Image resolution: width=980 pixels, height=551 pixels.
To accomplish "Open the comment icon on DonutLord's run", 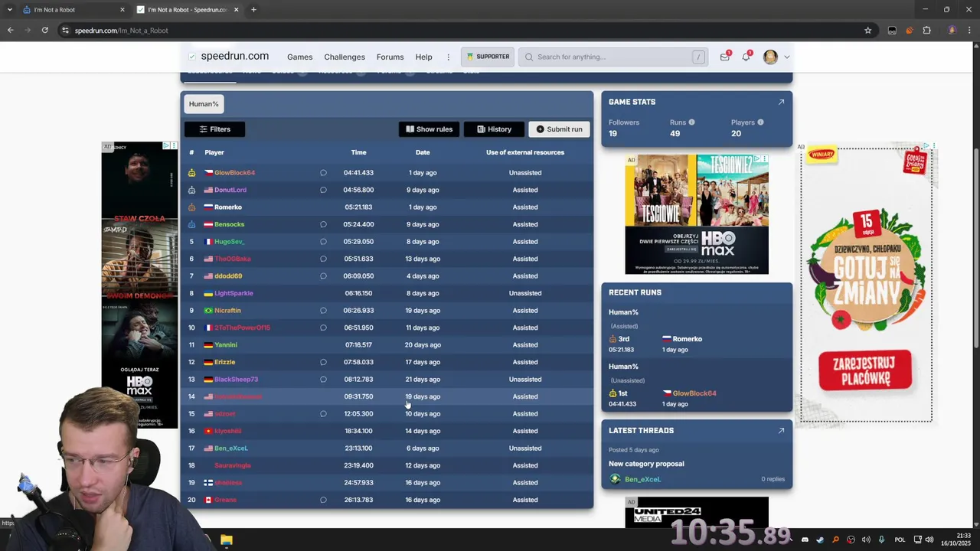I will (323, 190).
